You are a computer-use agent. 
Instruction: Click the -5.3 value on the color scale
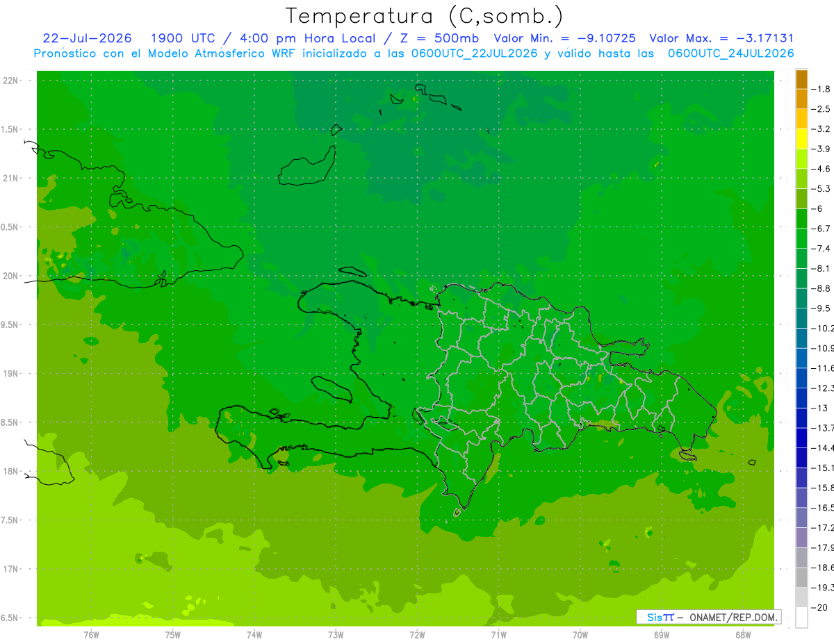click(821, 188)
